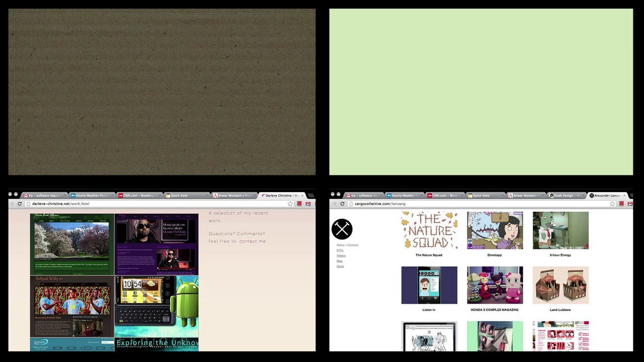644x362 pixels.
Task: Go forward in the darlene-christine.net window
Action: pyautogui.click(x=12, y=204)
